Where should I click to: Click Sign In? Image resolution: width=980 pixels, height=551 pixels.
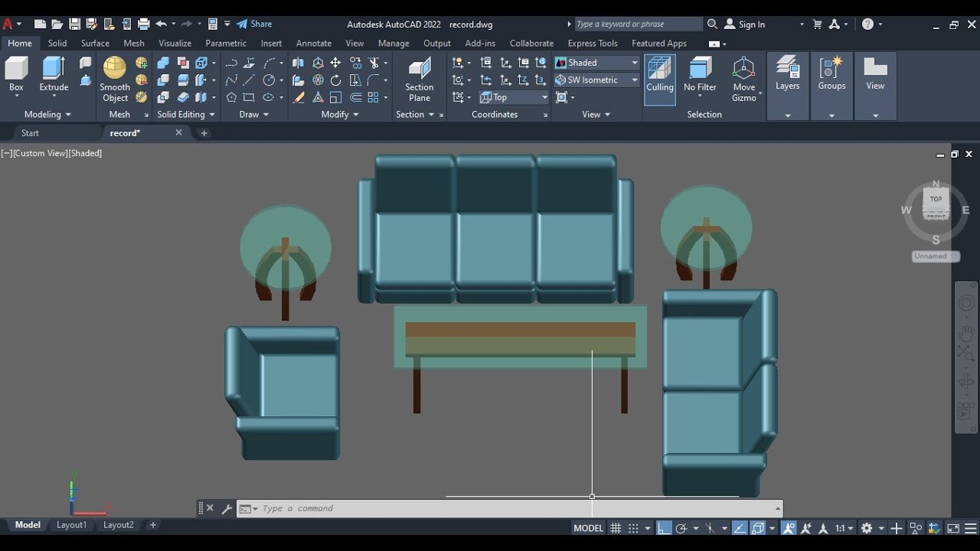click(745, 24)
